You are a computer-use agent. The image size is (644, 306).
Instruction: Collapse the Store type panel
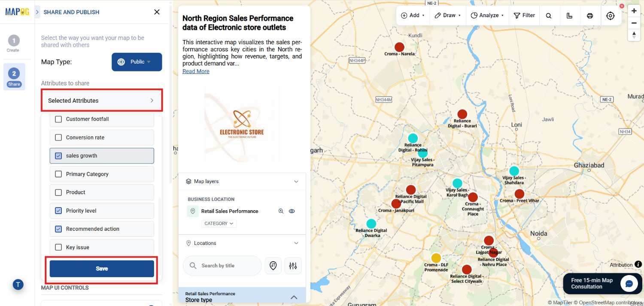294,297
